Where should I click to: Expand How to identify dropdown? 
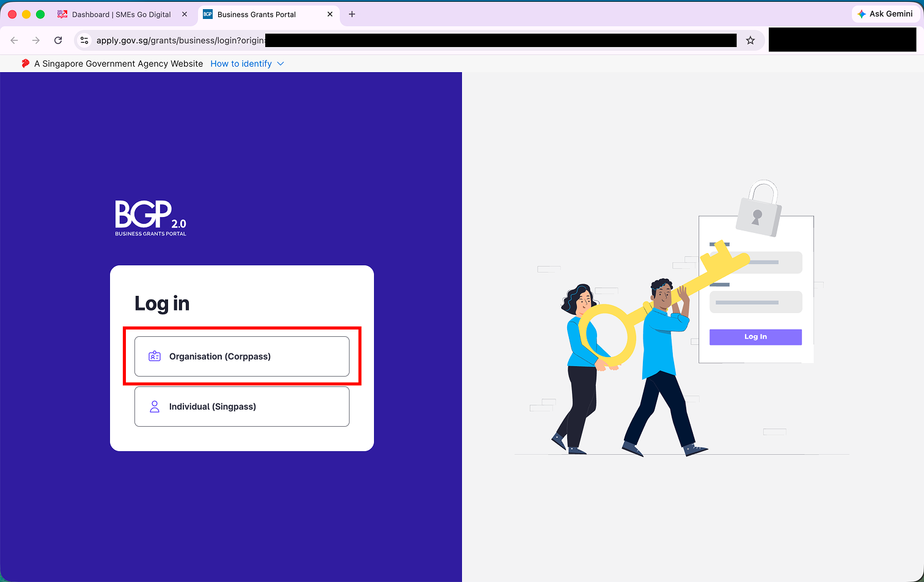pos(280,64)
